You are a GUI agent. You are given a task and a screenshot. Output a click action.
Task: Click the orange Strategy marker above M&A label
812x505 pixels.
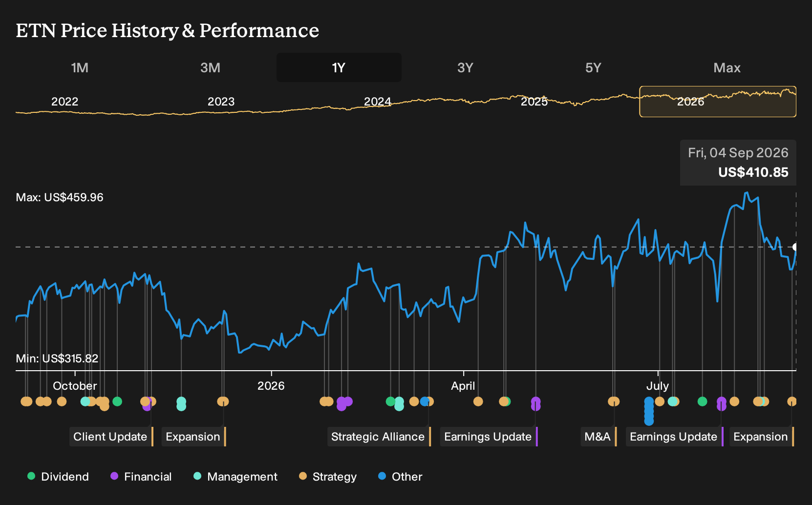coord(614,401)
